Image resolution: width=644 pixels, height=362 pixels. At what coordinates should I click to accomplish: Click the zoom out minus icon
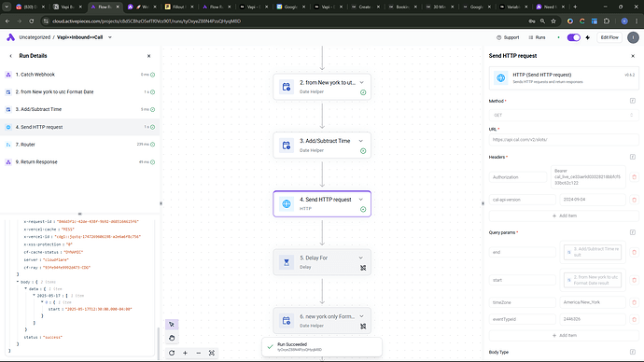[x=199, y=353]
